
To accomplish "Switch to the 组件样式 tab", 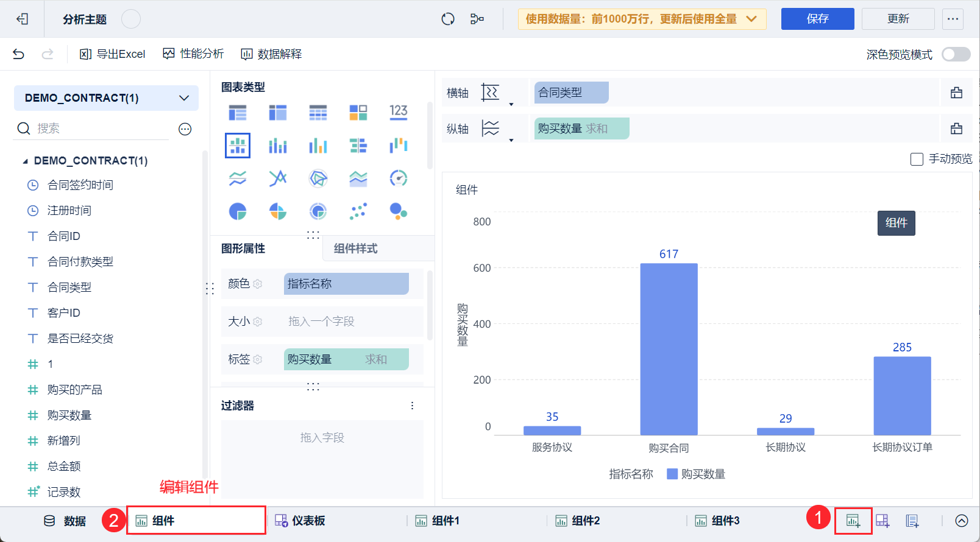I will [x=355, y=248].
